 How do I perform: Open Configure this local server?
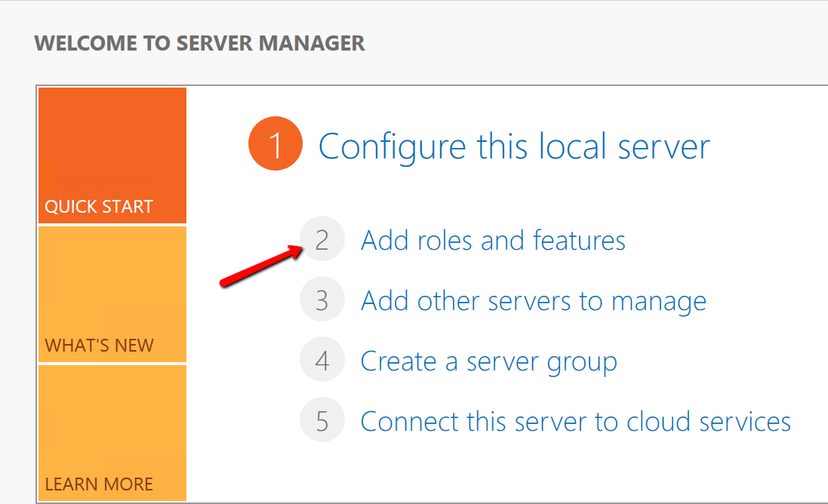click(514, 146)
